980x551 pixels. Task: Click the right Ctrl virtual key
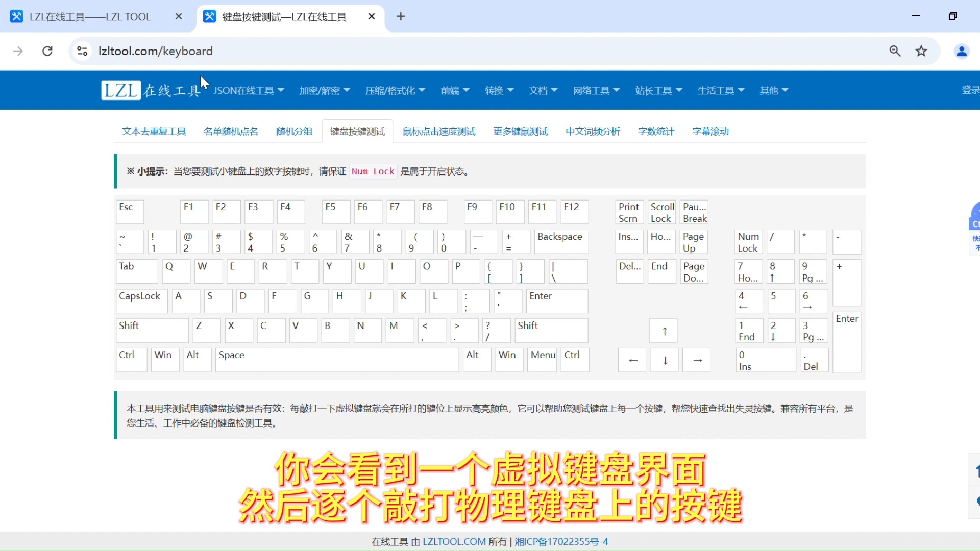click(575, 360)
